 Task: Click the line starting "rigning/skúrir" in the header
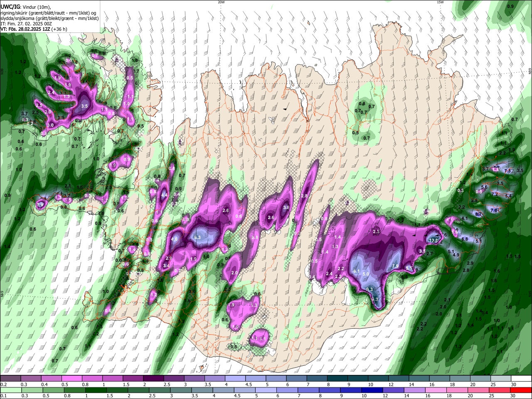pos(49,13)
